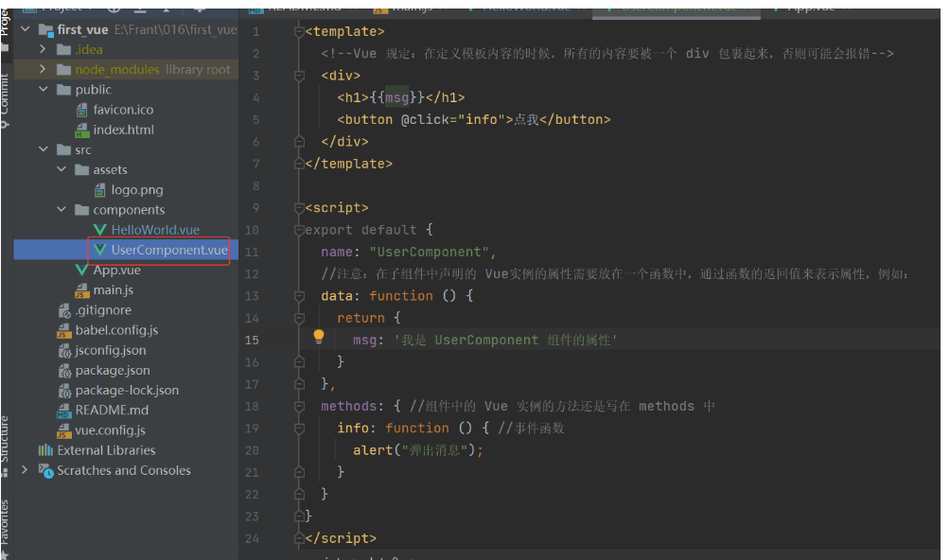Select the assets folder label
Viewport: 950px width, 560px height.
(x=111, y=169)
